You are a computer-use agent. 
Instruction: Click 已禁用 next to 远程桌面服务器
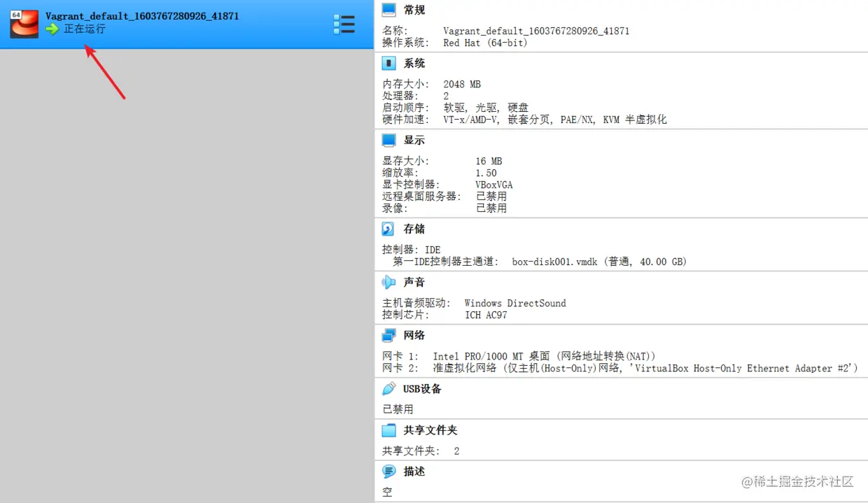pyautogui.click(x=491, y=197)
